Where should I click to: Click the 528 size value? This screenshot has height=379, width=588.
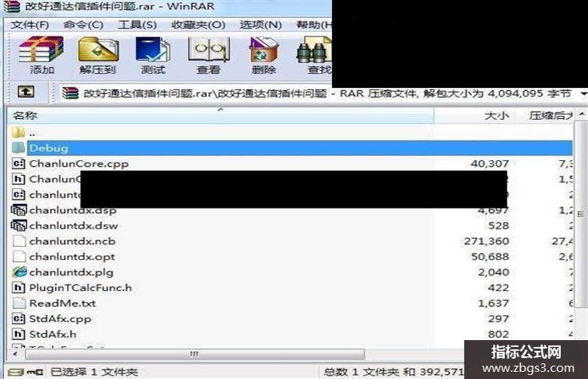point(498,225)
